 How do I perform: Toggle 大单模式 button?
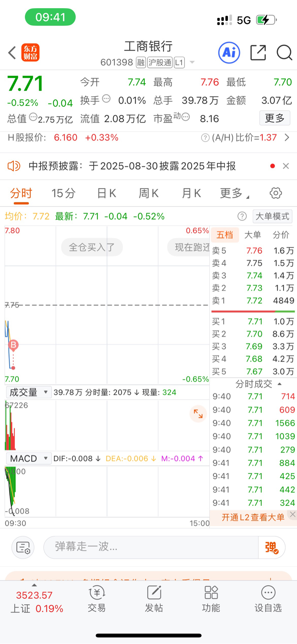tap(272, 216)
